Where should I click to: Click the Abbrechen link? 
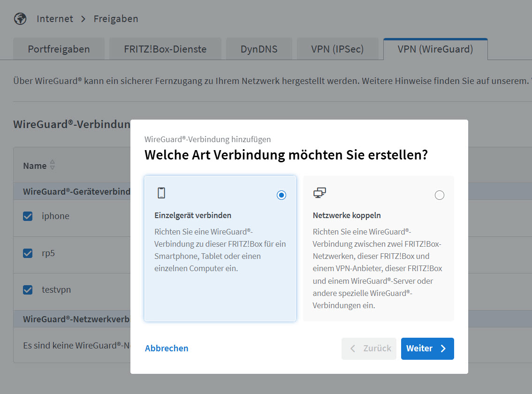(x=167, y=348)
